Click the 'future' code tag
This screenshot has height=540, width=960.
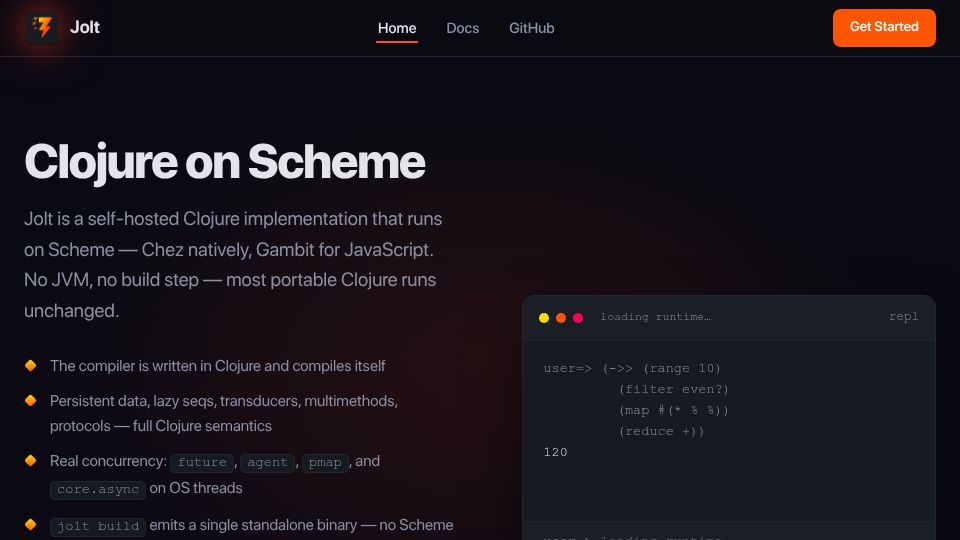click(202, 462)
